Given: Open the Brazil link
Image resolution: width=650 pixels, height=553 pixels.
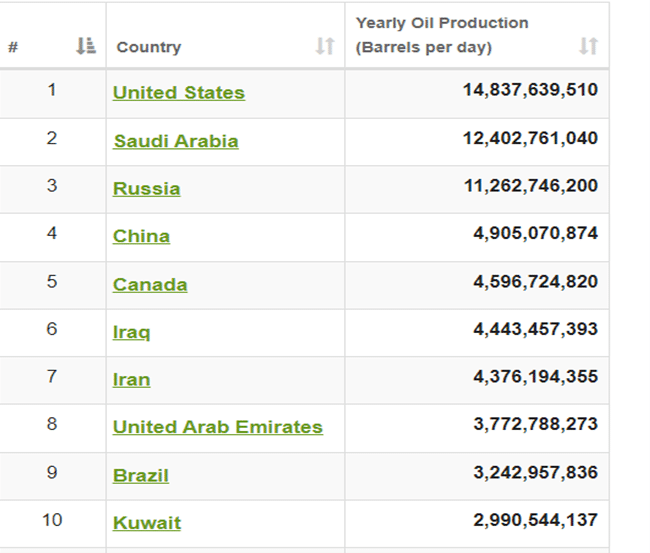Looking at the screenshot, I should [141, 475].
